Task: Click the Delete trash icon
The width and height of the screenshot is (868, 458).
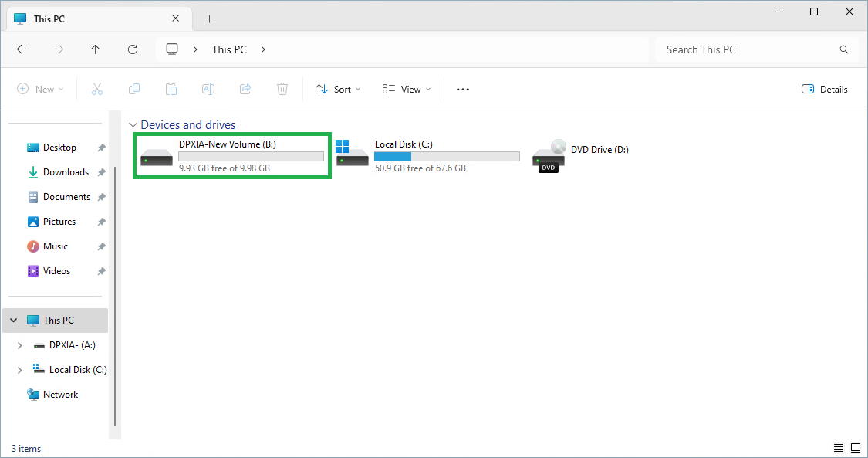Action: (x=282, y=90)
